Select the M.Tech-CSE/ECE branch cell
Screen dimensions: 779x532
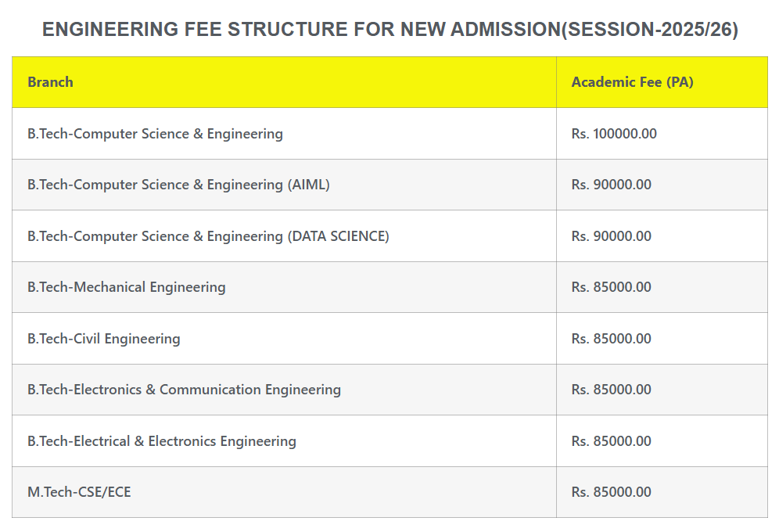79,492
